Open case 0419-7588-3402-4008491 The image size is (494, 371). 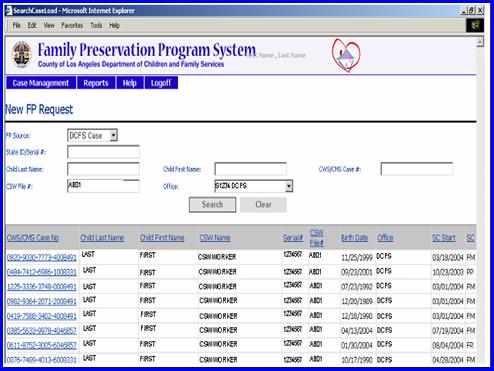click(x=42, y=316)
